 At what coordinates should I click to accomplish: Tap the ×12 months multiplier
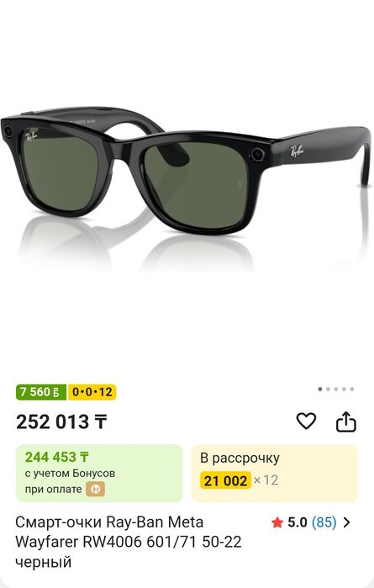(x=266, y=480)
